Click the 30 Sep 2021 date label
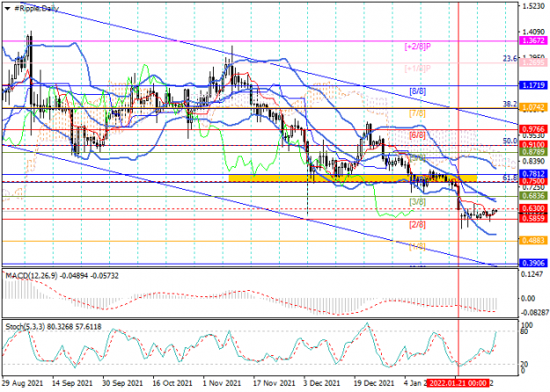550x392 pixels. pyautogui.click(x=123, y=383)
